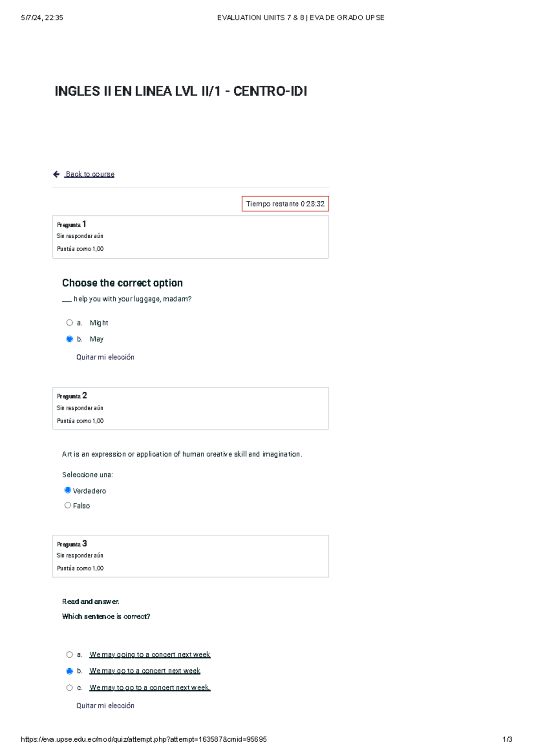Clear choice under question 3 via Quitar mi elección
534x756 pixels.
[x=105, y=706]
